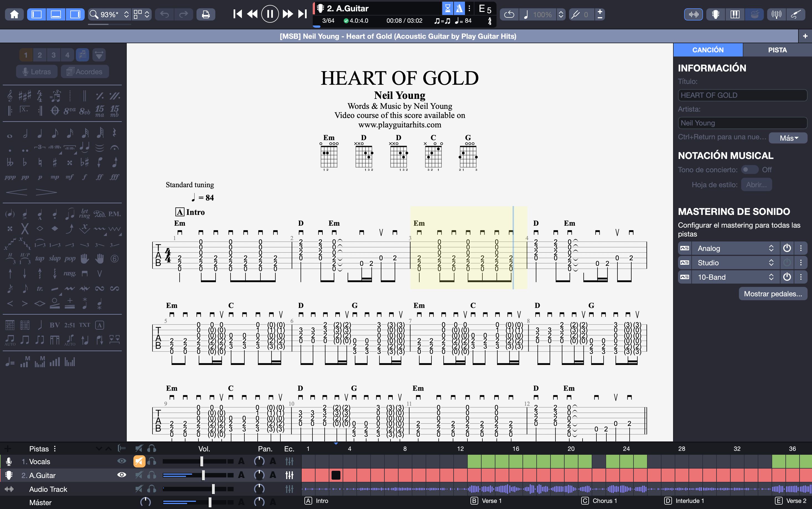The width and height of the screenshot is (812, 509).
Task: Redo the last action
Action: 184,14
